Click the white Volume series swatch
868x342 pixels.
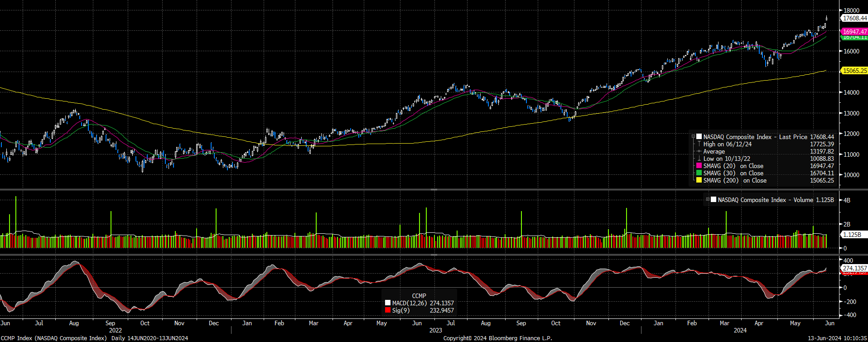coord(714,200)
